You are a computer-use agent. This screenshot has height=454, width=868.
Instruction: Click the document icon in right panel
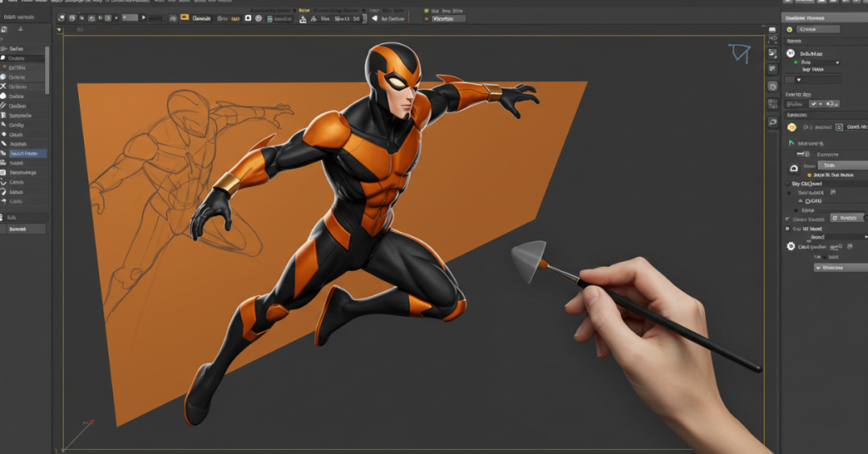(839, 127)
